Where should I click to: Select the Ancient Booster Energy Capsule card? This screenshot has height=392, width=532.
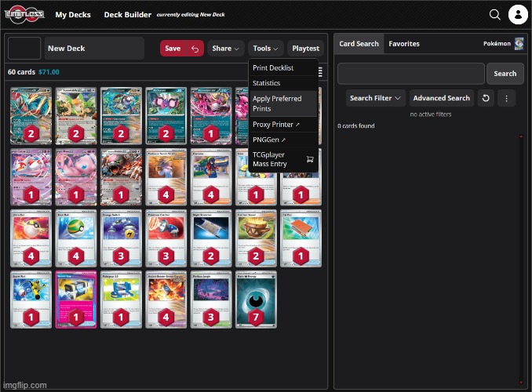tap(166, 299)
